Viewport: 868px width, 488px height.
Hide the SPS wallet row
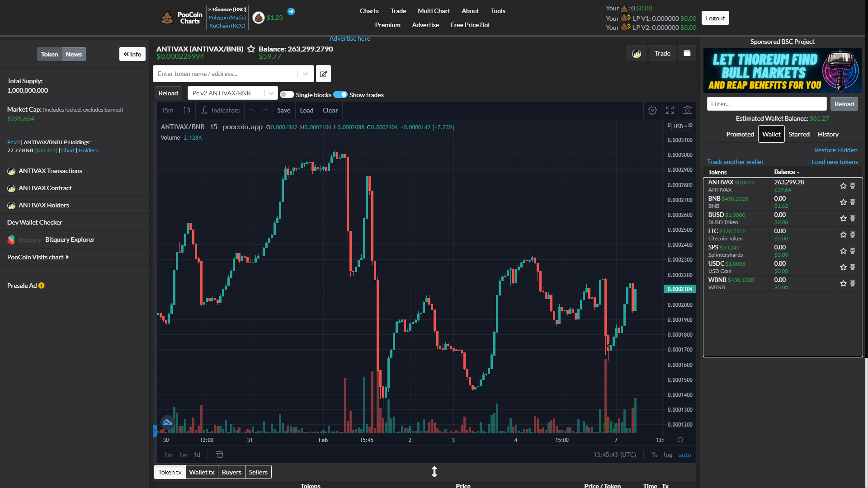pos(853,251)
